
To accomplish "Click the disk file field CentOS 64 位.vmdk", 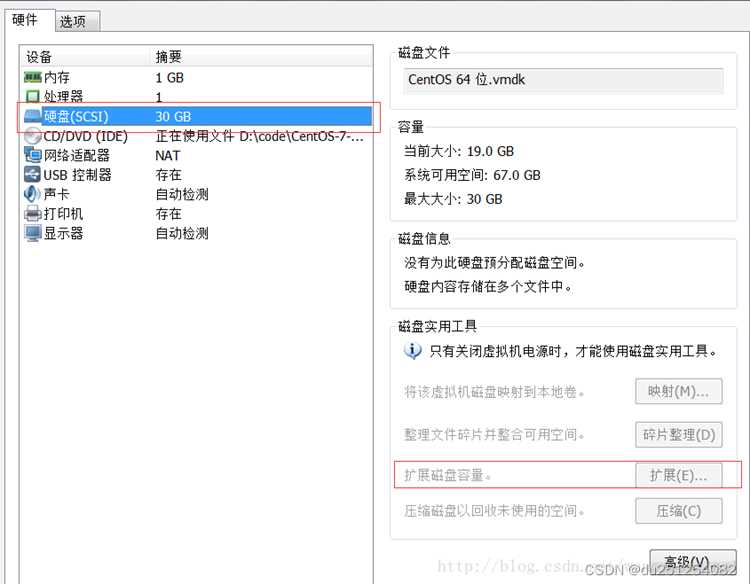I will tap(563, 80).
